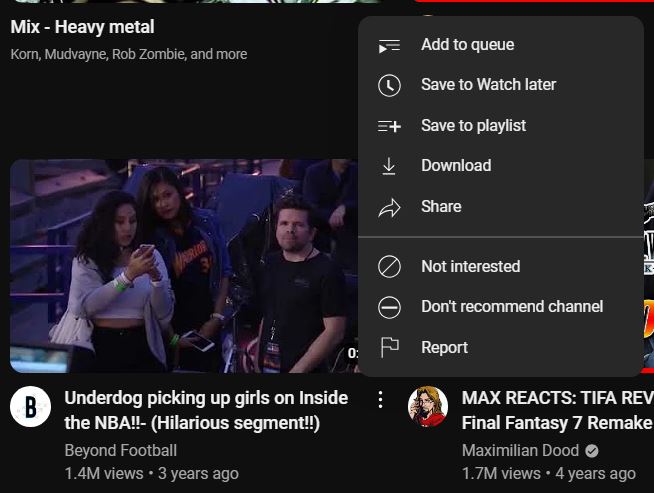Play the Inside the NBA video thumbnail

coord(180,265)
